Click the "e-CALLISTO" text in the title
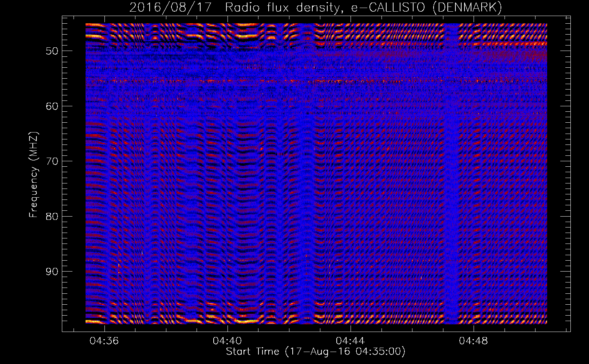Screen dimensions: 589x364 click(x=388, y=7)
